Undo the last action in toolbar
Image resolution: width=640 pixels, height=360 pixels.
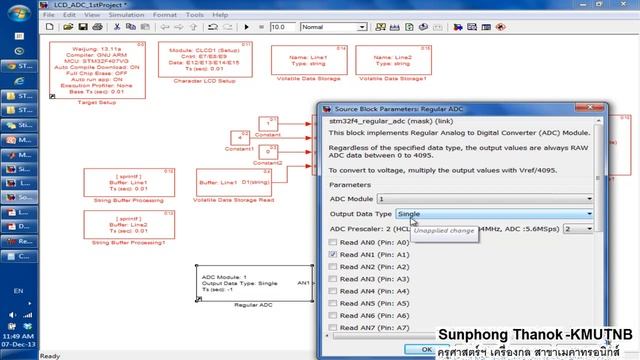coord(213,27)
